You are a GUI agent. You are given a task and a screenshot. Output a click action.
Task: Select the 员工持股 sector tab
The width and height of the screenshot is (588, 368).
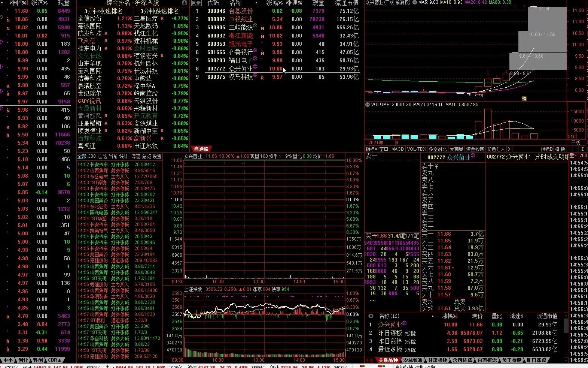[x=512, y=360]
